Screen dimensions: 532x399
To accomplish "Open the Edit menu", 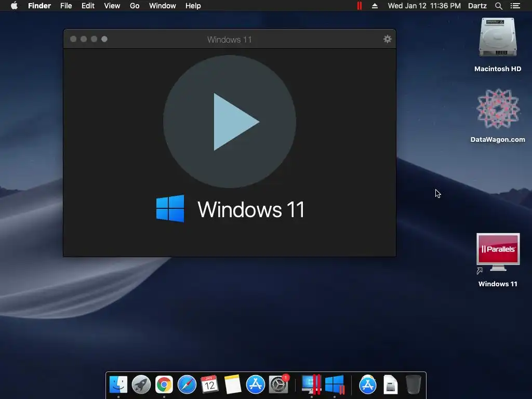I will (88, 6).
